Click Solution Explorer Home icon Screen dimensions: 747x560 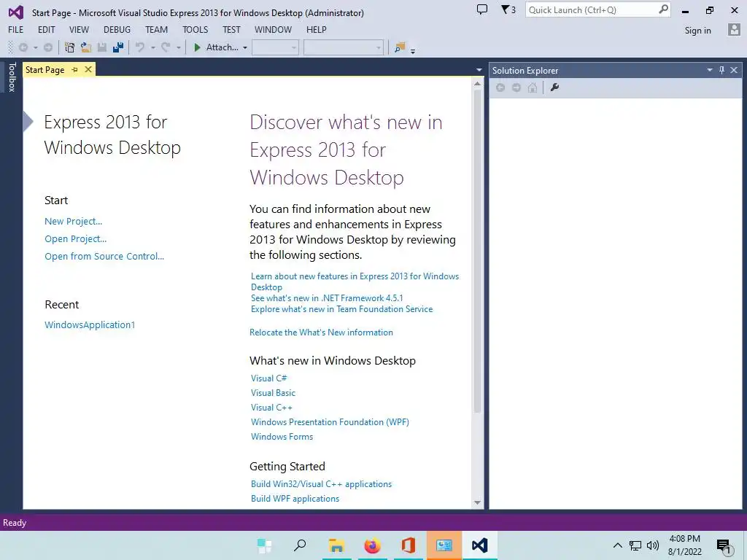[x=533, y=87]
